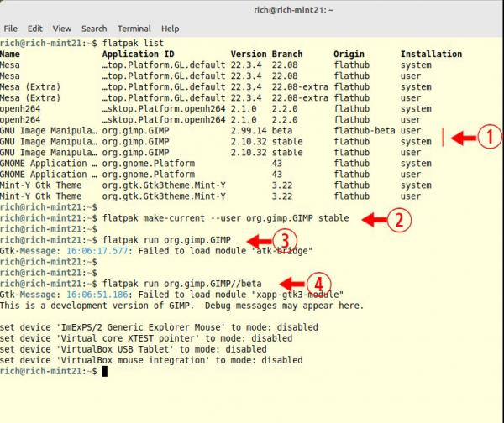This screenshot has height=423, width=504.
Task: Open the Terminal menu
Action: click(134, 29)
